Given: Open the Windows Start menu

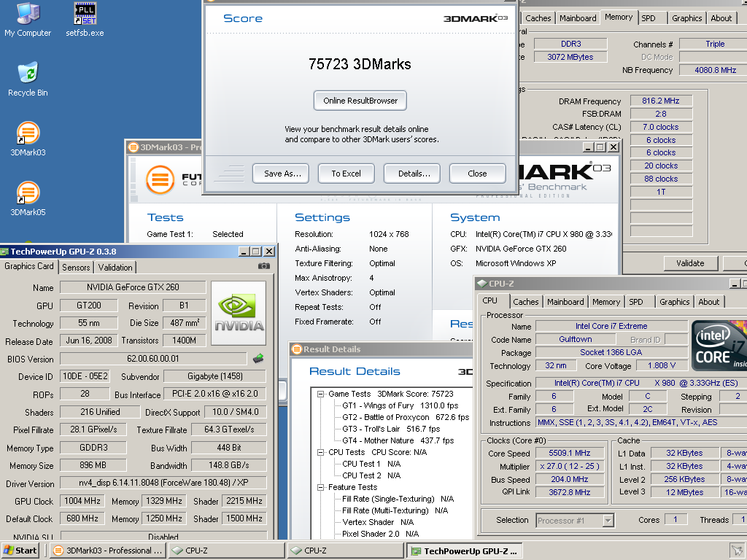Looking at the screenshot, I should click(x=20, y=551).
